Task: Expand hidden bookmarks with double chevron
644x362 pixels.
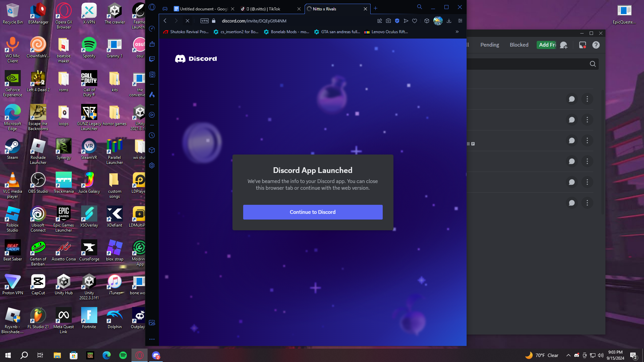Action: pyautogui.click(x=457, y=32)
